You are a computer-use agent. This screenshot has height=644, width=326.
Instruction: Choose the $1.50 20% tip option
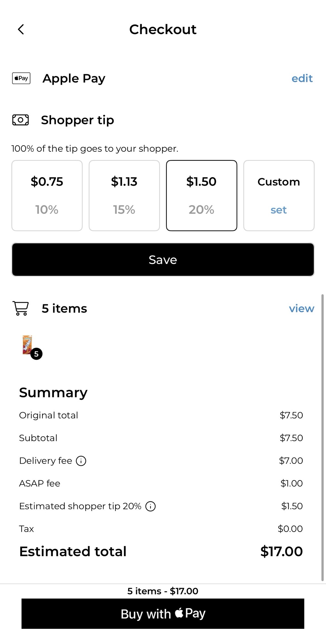(202, 195)
